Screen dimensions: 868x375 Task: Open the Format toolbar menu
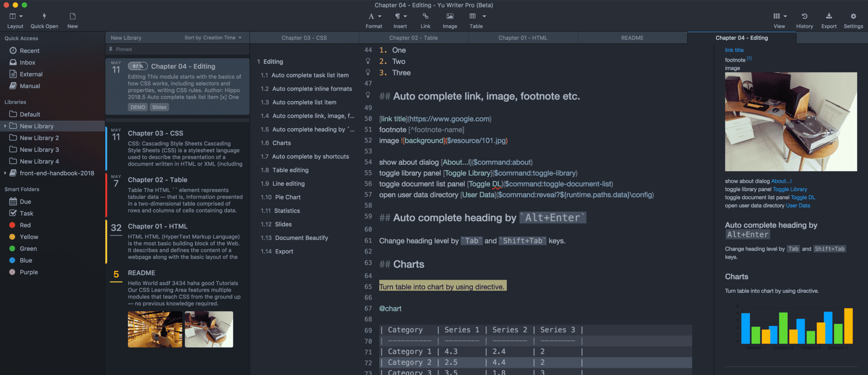(x=374, y=21)
